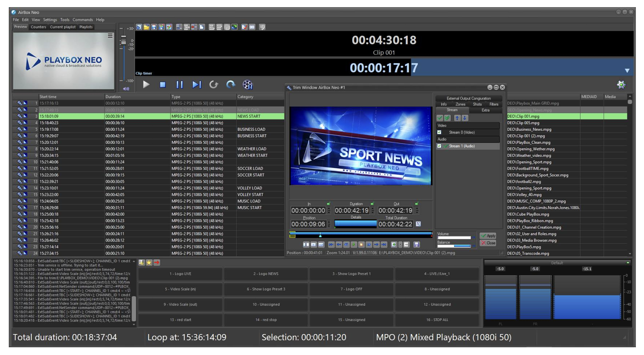Screen dimensions: 644x355
Task: Click the double green checkmark stream icon
Action: (447, 118)
